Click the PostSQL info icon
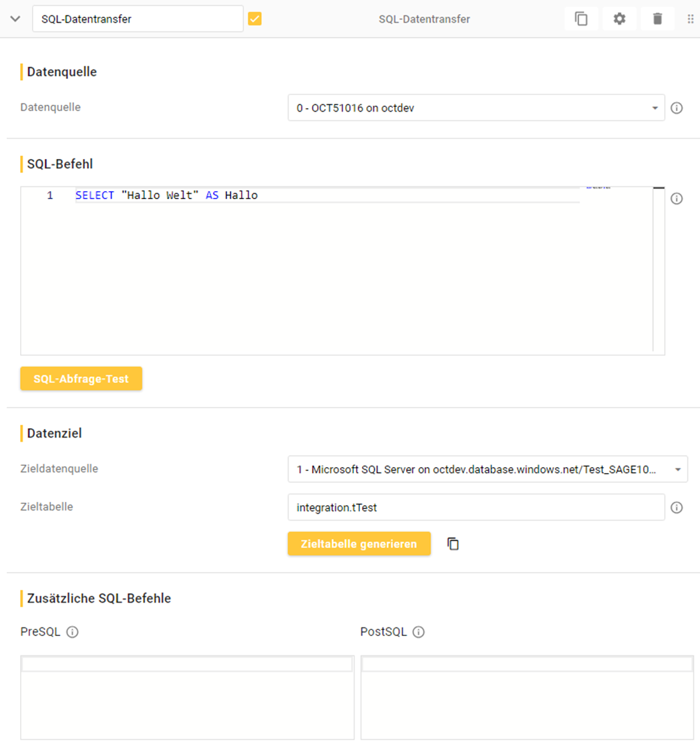The height and width of the screenshot is (745, 700). 418,632
